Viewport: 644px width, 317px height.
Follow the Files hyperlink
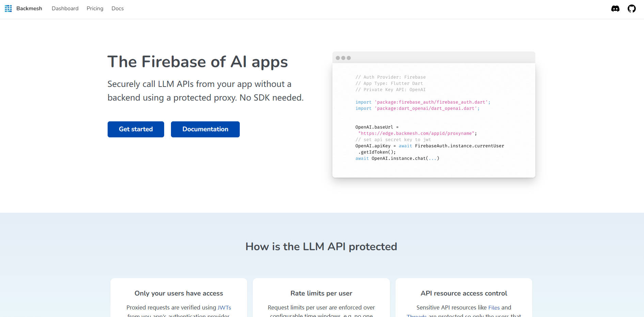point(494,307)
